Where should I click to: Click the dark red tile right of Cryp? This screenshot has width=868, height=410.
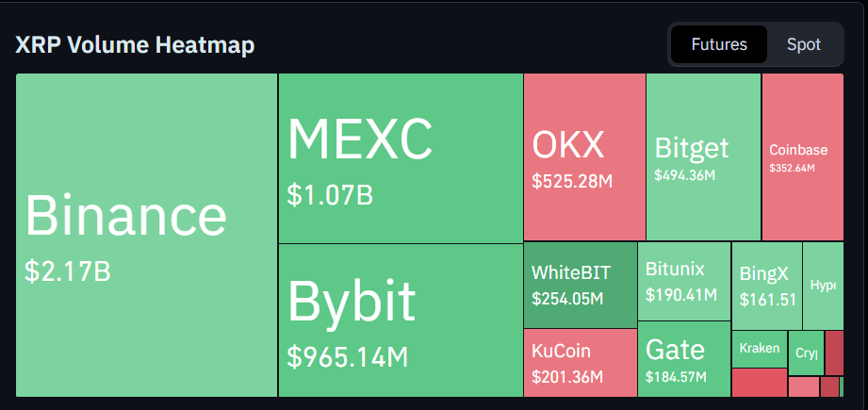point(834,353)
